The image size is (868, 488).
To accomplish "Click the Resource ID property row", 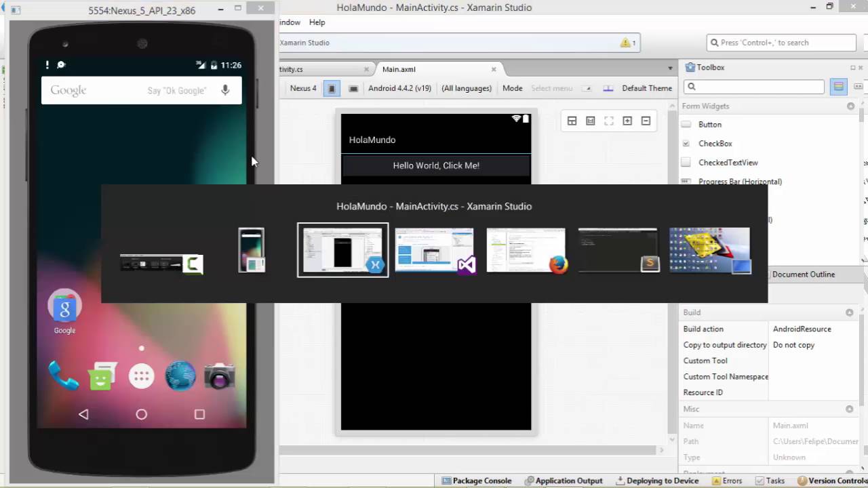I will tap(769, 392).
